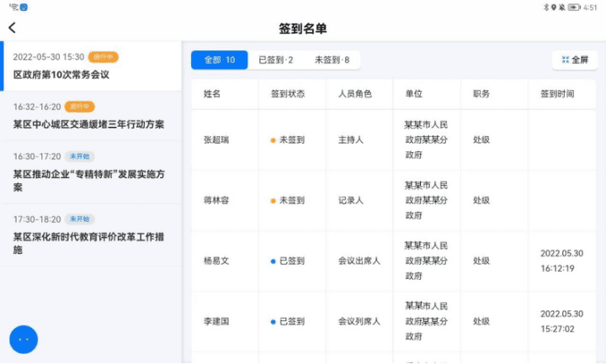Screen dimensions: 606x364
Task: Switch to the 未签到·8 tab
Action: tap(332, 60)
